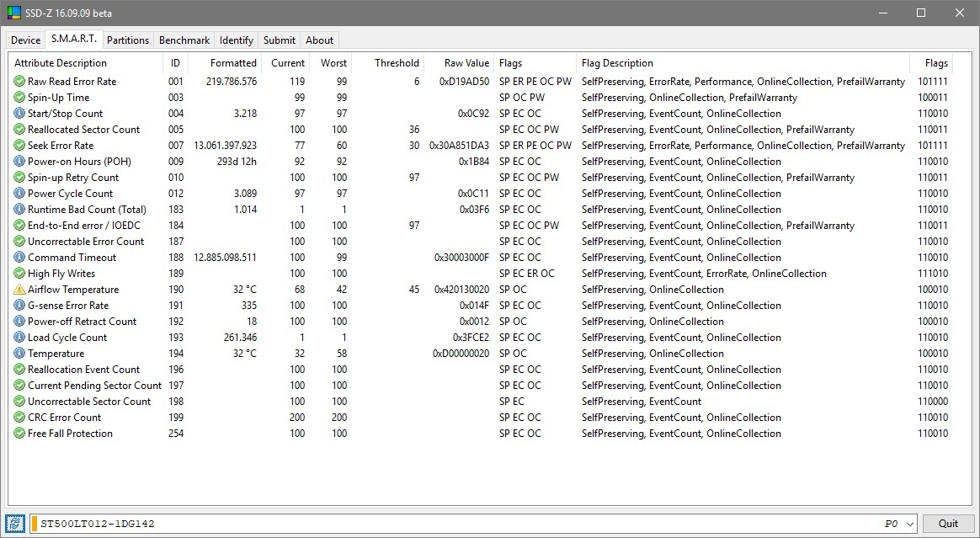Click the green icon beside Free Fall Protection
The height and width of the screenshot is (538, 980).
(x=19, y=434)
